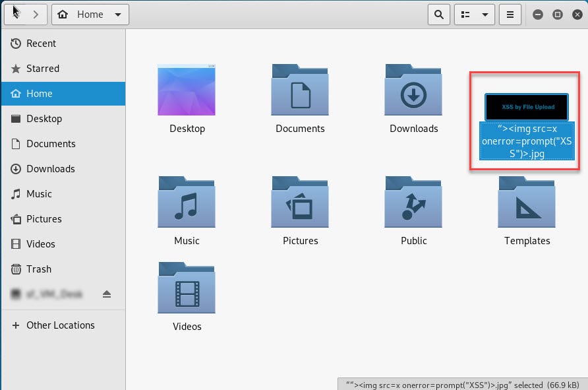The image size is (588, 390).
Task: Open the Templates folder icon
Action: pos(527,201)
